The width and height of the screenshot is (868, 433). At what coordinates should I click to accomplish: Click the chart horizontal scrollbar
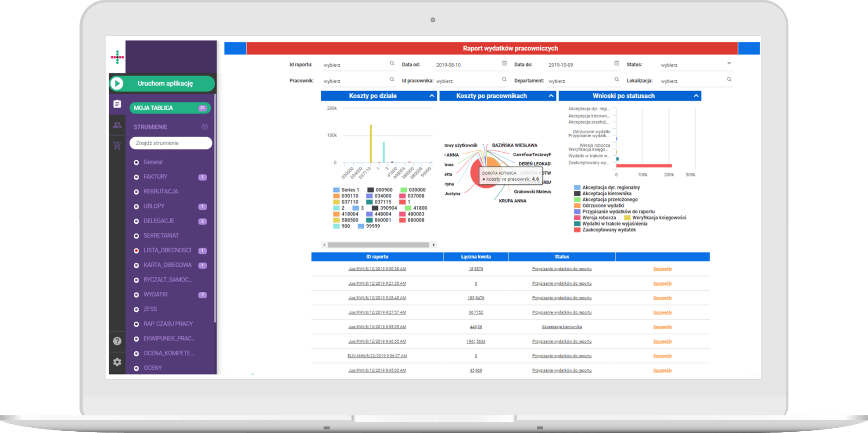click(378, 245)
